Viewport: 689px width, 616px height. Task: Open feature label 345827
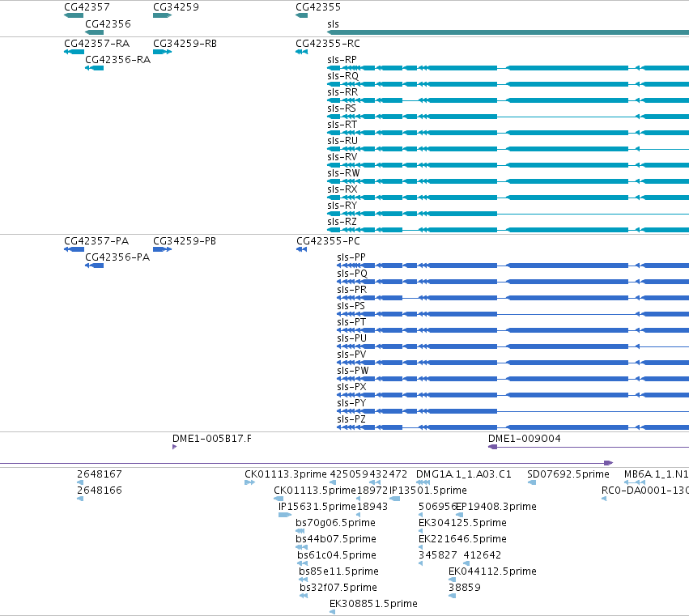[x=438, y=555]
